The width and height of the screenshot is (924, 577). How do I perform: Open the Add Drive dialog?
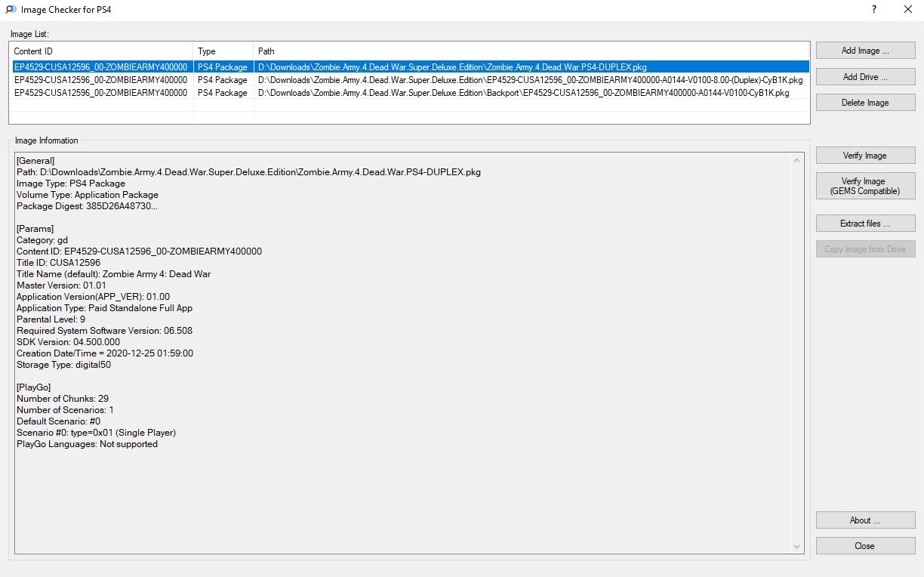[865, 77]
